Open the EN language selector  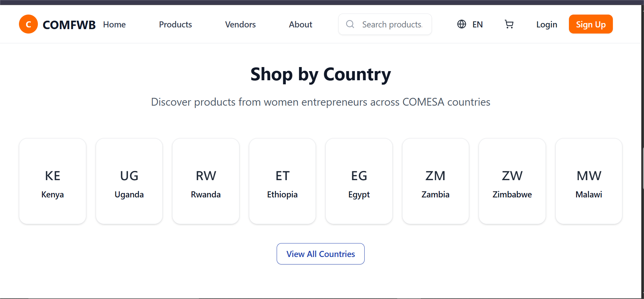pos(470,24)
